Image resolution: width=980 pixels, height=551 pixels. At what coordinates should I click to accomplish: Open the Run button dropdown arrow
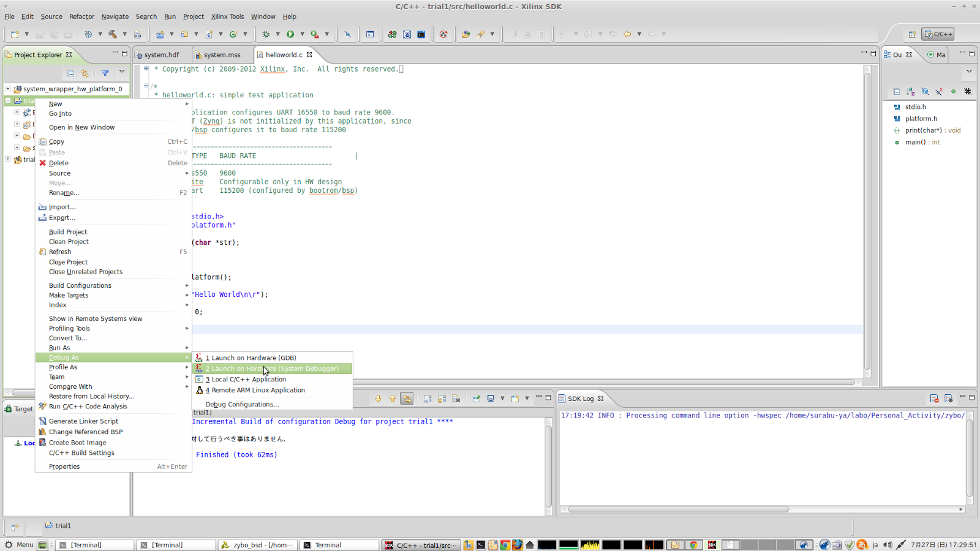coord(302,34)
